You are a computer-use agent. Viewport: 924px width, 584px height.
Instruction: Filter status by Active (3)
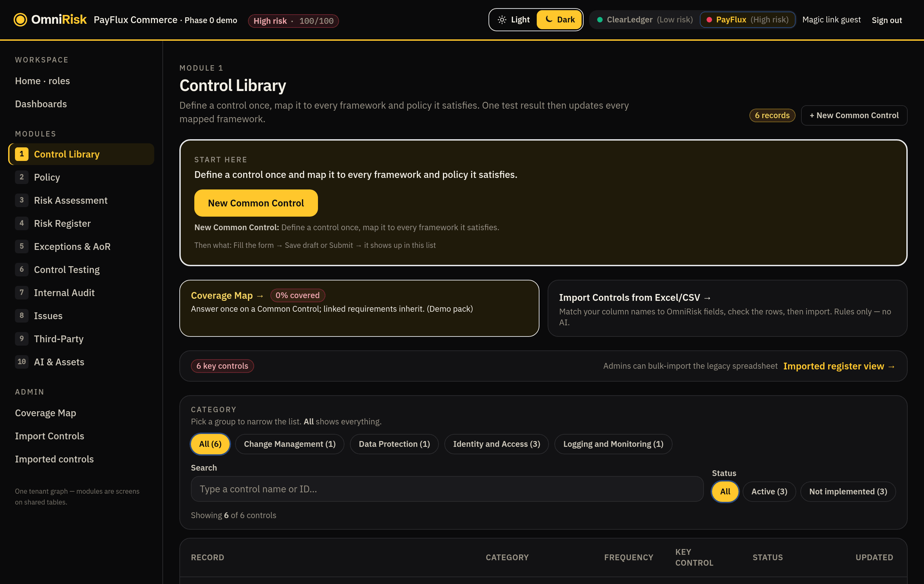769,492
